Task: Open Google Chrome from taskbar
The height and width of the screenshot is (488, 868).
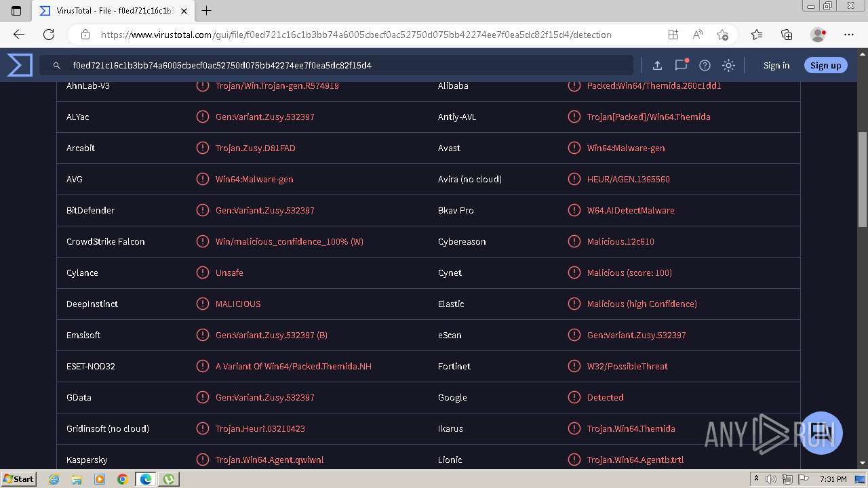Action: 123,479
